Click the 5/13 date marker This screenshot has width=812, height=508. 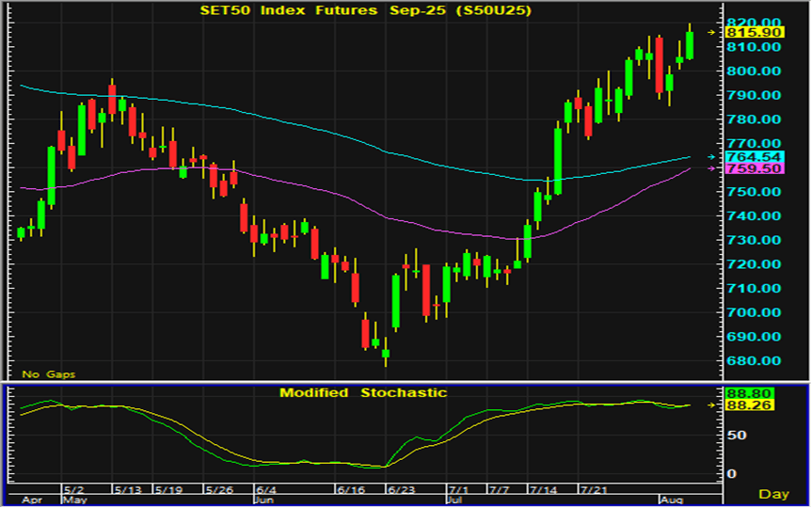point(128,491)
